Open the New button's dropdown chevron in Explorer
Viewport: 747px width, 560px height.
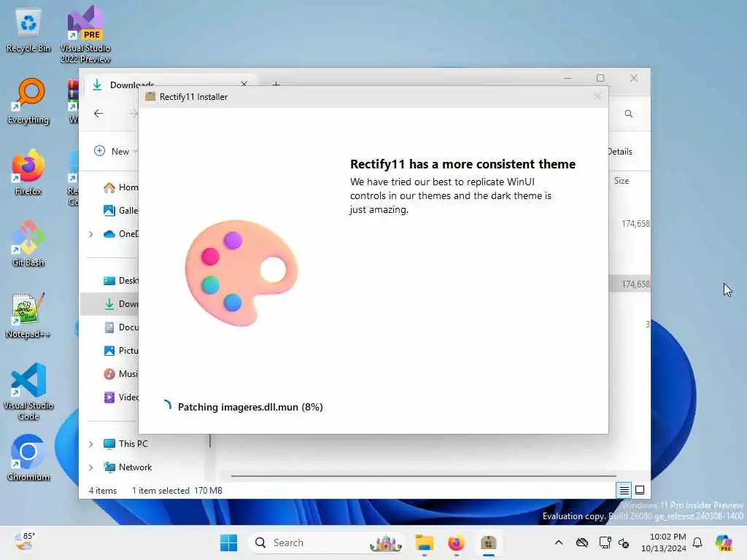[x=136, y=152]
